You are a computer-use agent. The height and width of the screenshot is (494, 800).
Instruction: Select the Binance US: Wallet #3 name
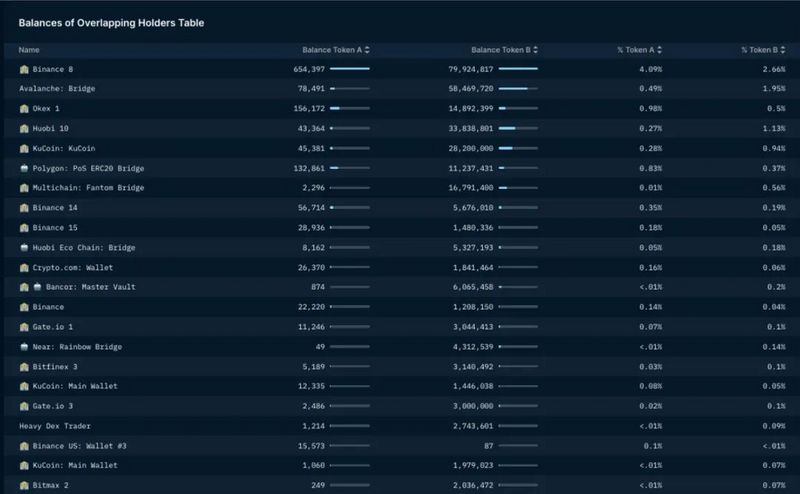click(x=80, y=446)
